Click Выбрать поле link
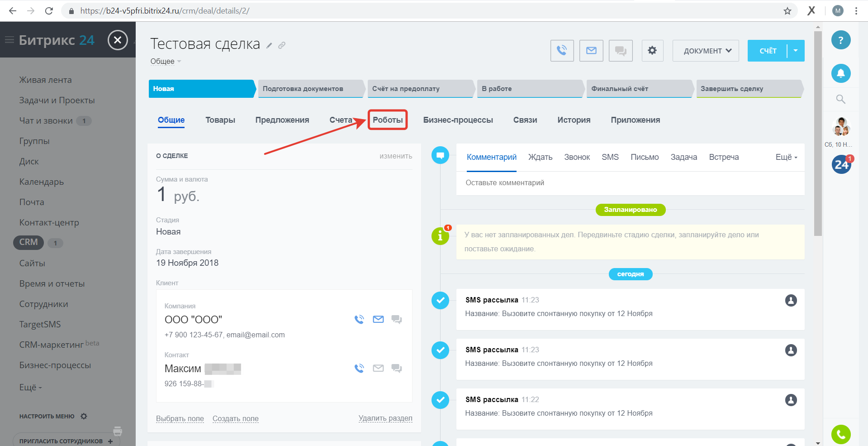Image resolution: width=868 pixels, height=446 pixels. pyautogui.click(x=180, y=419)
